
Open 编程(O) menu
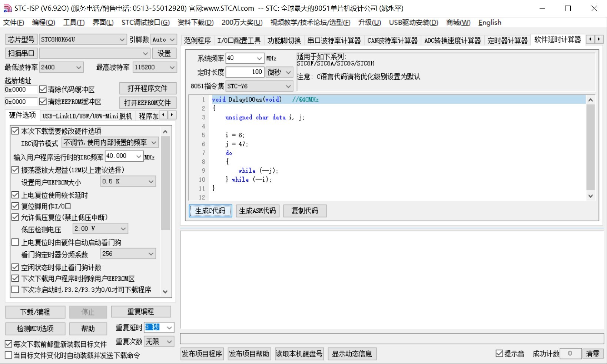coord(44,23)
